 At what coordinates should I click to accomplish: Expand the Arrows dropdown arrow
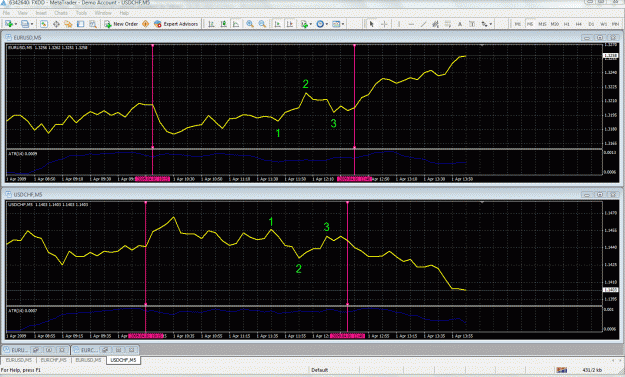tap(491, 24)
